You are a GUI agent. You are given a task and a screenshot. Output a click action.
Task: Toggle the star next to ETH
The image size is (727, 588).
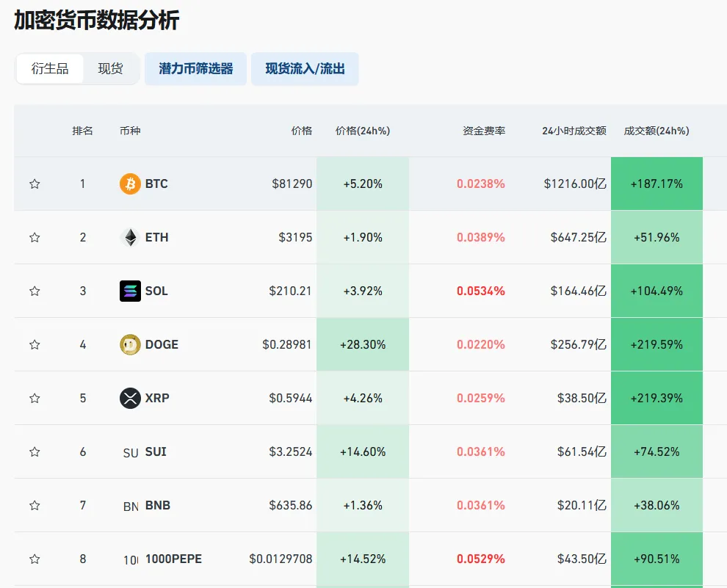(35, 238)
